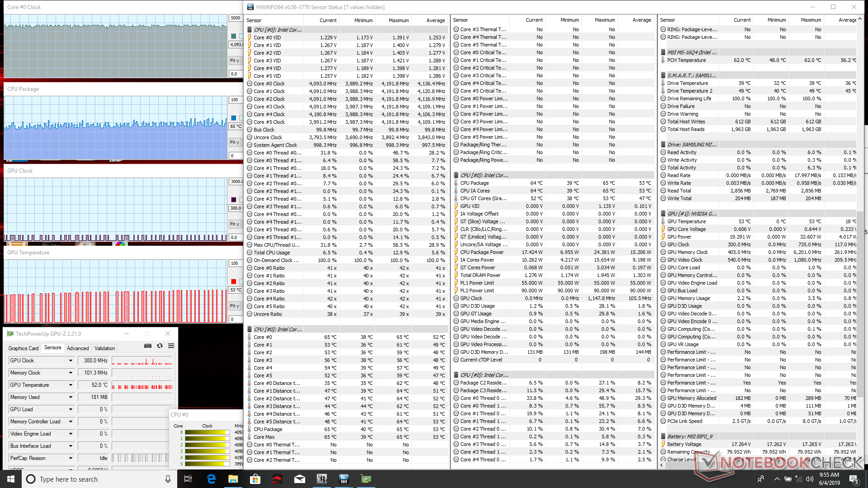Viewport: 868px width, 488px height.
Task: Click the GPU-Z refresh icon
Action: (160, 346)
